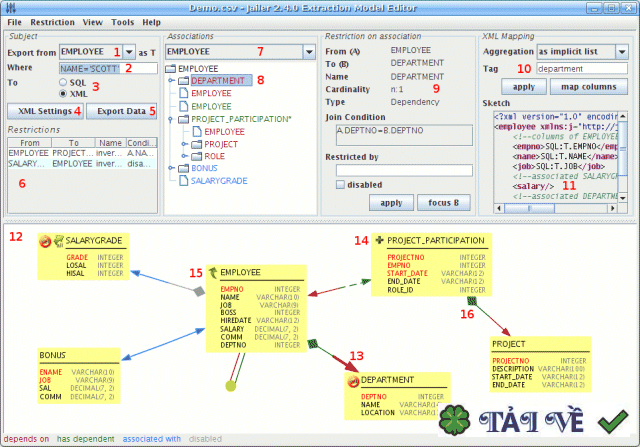Select the SQL radio button
The width and height of the screenshot is (640, 447).
tap(62, 82)
